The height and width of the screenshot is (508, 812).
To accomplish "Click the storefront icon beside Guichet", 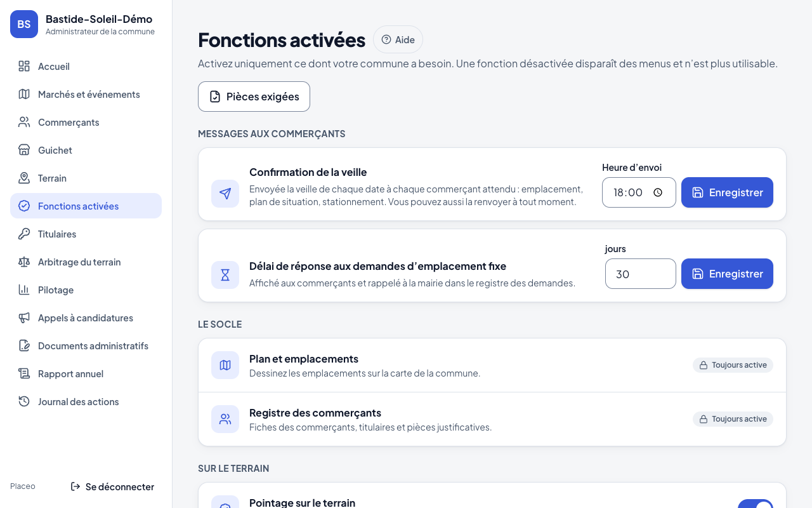I will (24, 150).
